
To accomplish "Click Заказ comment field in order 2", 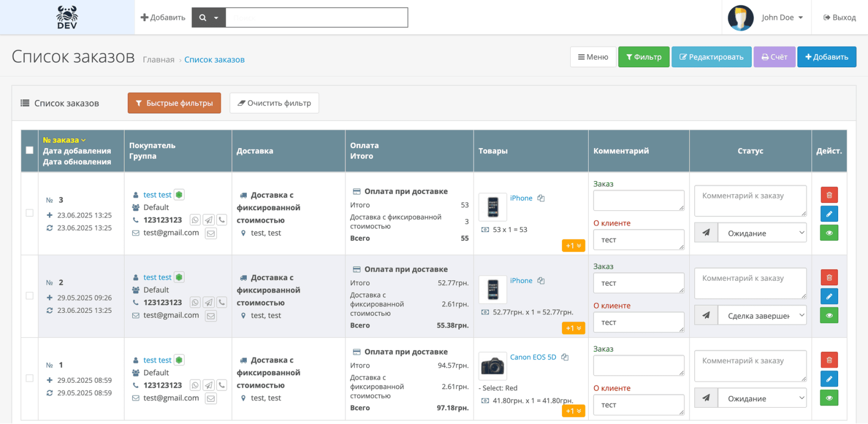I will click(x=639, y=283).
